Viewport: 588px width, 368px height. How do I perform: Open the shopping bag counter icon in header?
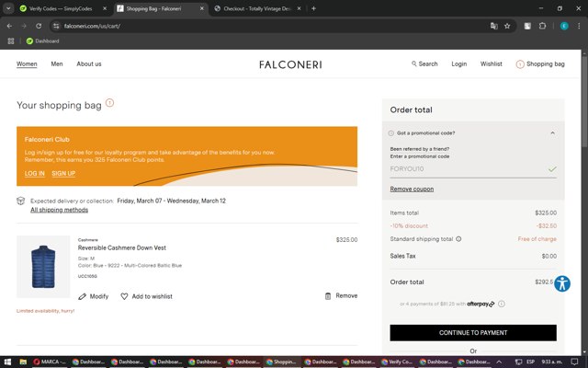[x=520, y=64]
